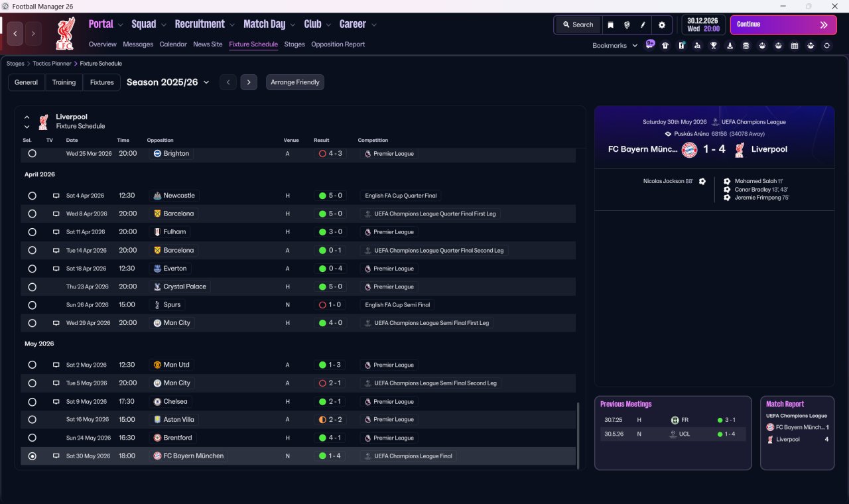Click the down chevron beside Liverpool Fixture Schedule
Image resolution: width=849 pixels, height=504 pixels.
pyautogui.click(x=27, y=127)
